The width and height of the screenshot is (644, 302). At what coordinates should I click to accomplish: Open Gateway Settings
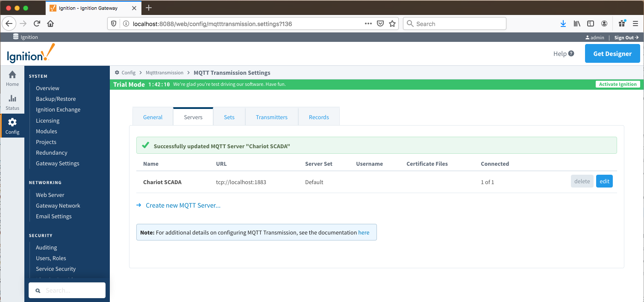[x=58, y=164]
